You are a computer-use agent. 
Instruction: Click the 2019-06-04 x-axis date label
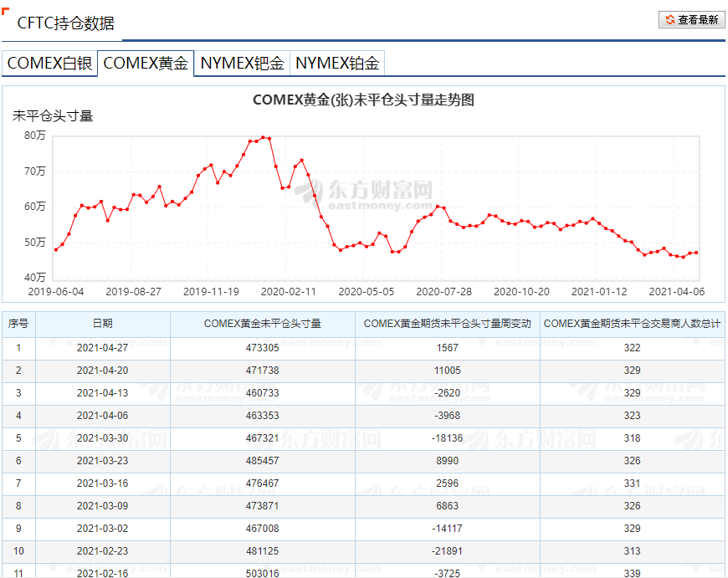(56, 292)
